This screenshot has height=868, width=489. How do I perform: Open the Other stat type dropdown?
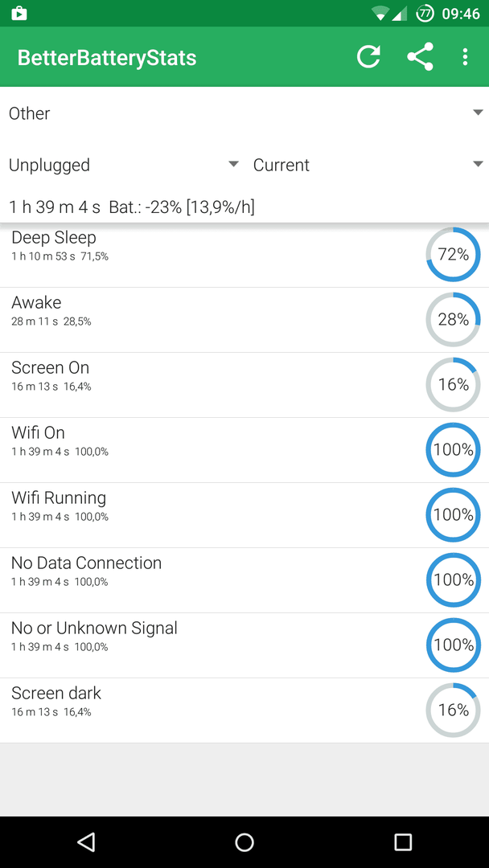pos(244,113)
